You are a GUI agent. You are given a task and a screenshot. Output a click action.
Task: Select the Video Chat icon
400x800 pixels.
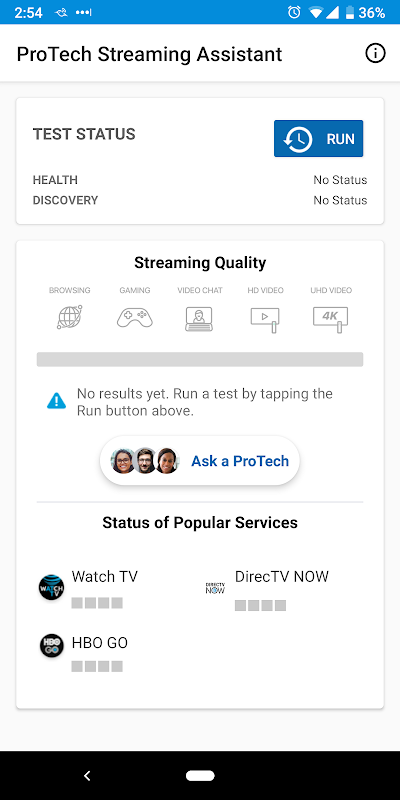pyautogui.click(x=199, y=318)
